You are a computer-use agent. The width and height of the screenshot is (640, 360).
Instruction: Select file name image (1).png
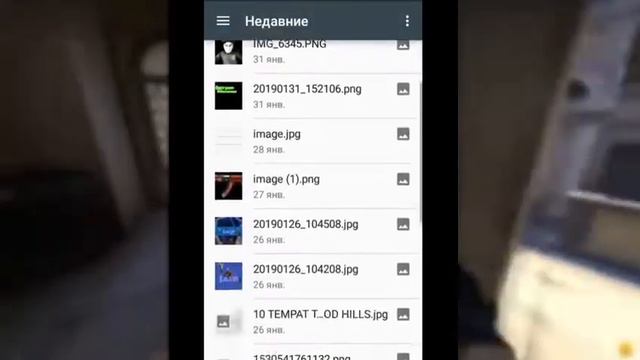click(x=286, y=179)
